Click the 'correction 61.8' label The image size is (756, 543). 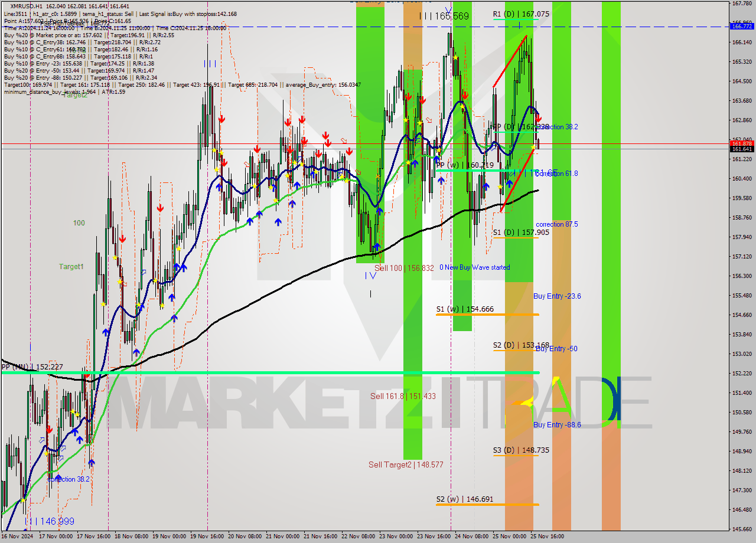click(556, 174)
